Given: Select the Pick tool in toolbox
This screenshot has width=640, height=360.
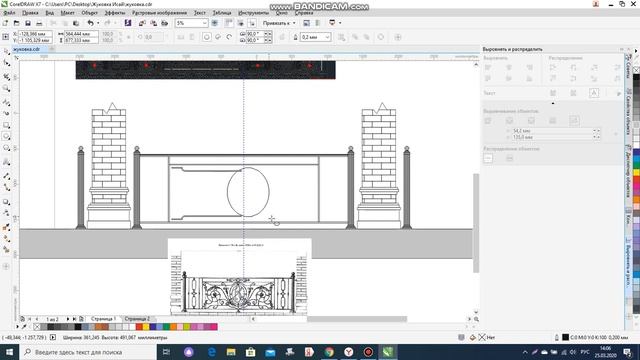Looking at the screenshot, I should [6, 52].
